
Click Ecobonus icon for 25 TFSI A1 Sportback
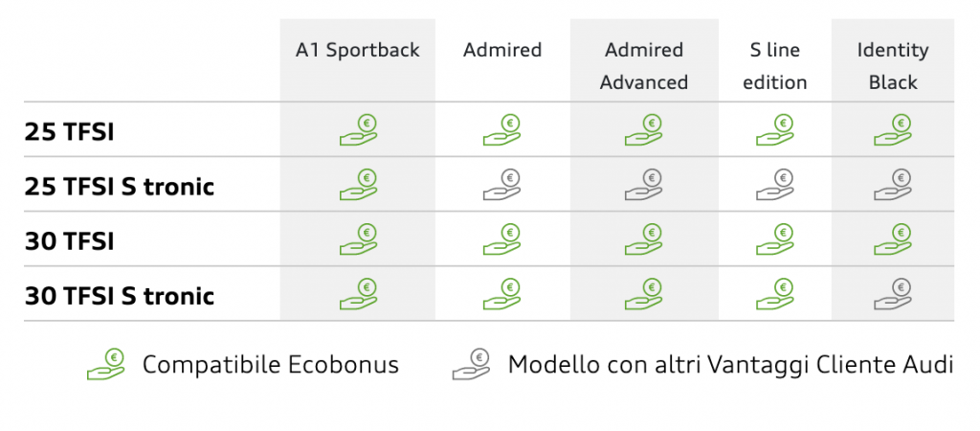tap(358, 131)
